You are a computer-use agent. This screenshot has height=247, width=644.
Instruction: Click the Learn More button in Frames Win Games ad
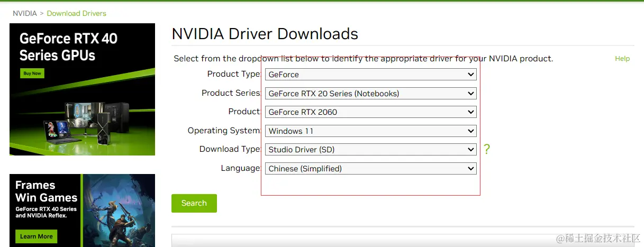click(x=37, y=236)
